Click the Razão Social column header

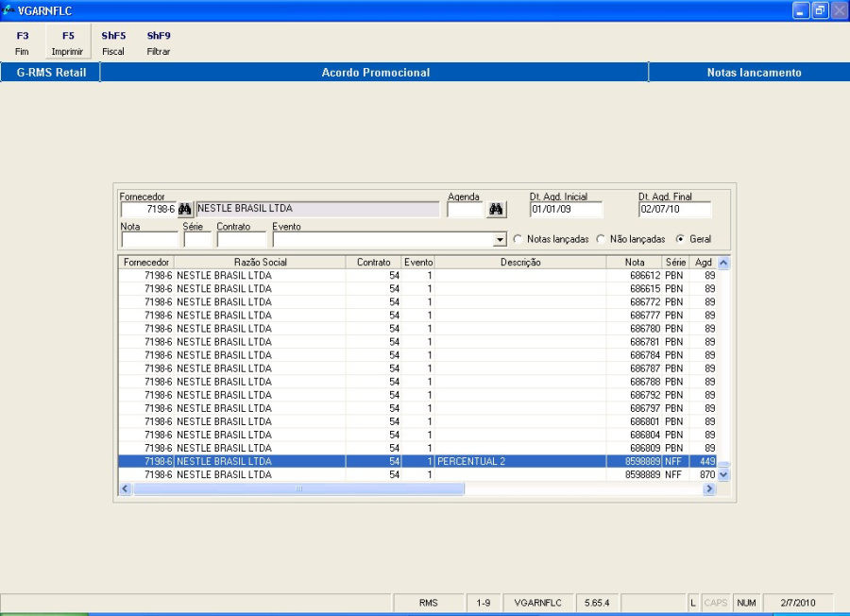(261, 263)
